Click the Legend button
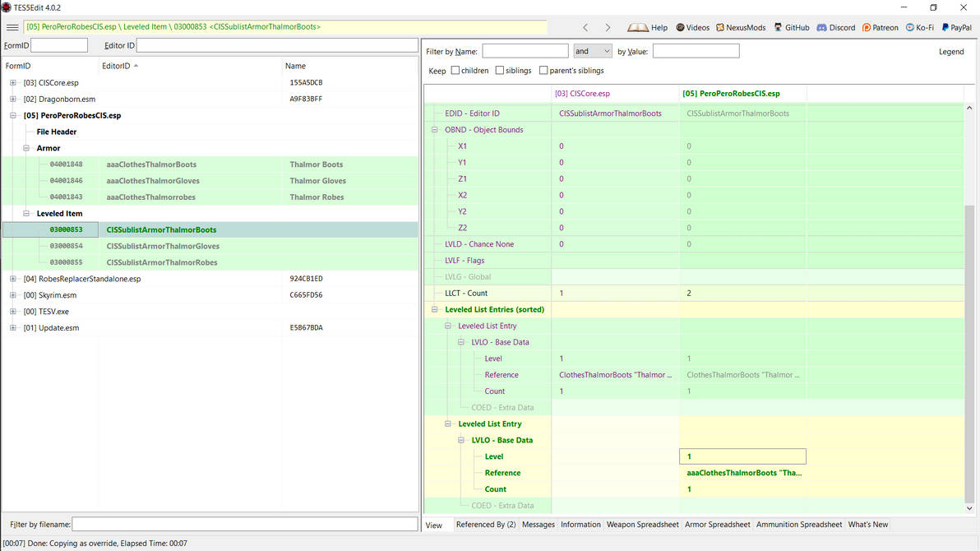 [951, 51]
